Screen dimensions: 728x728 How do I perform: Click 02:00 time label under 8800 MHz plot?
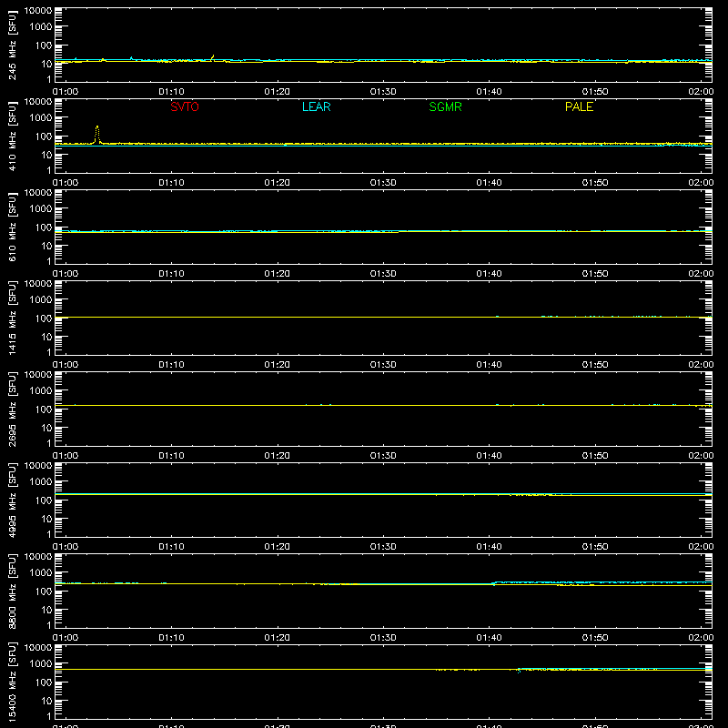click(x=701, y=638)
